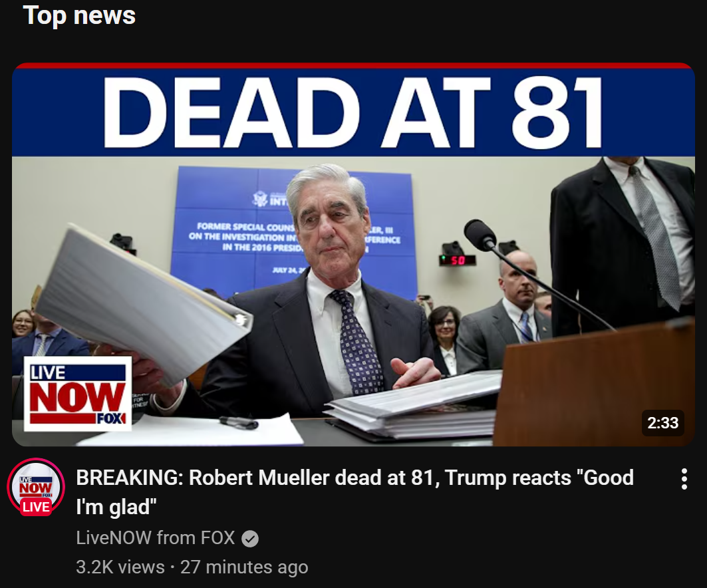Open the three-dot more options menu
This screenshot has height=588, width=707.
(x=684, y=479)
